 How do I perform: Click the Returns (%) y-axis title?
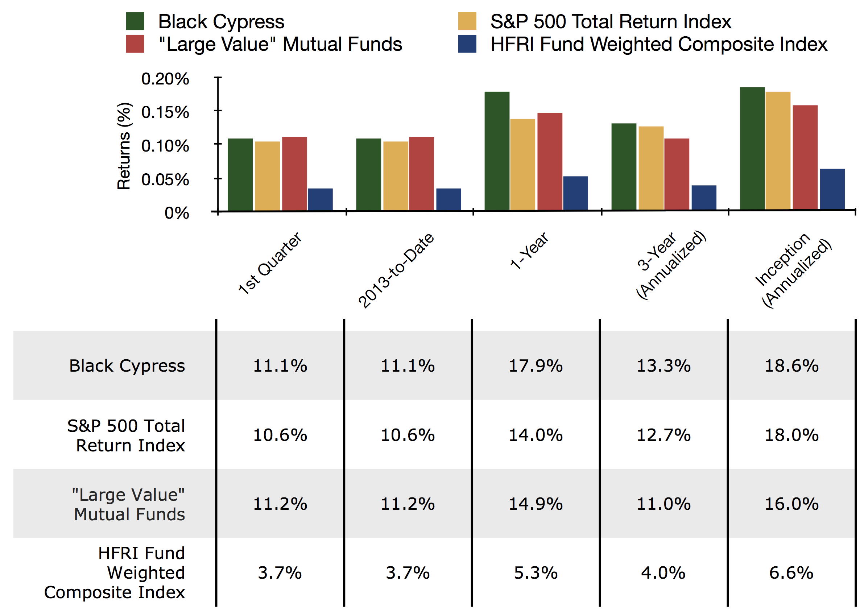tap(124, 146)
